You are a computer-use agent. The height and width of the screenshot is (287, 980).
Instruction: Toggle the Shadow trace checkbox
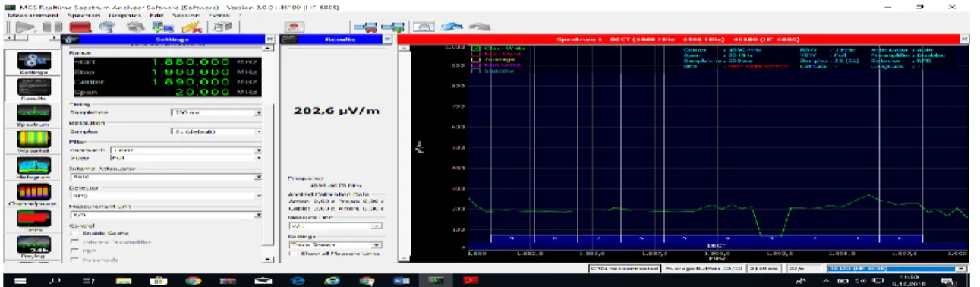pyautogui.click(x=476, y=71)
